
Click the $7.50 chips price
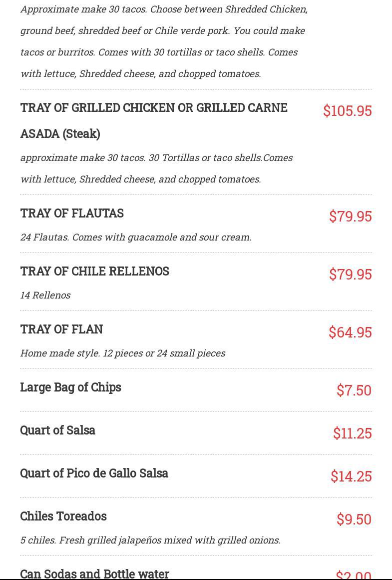pos(354,390)
